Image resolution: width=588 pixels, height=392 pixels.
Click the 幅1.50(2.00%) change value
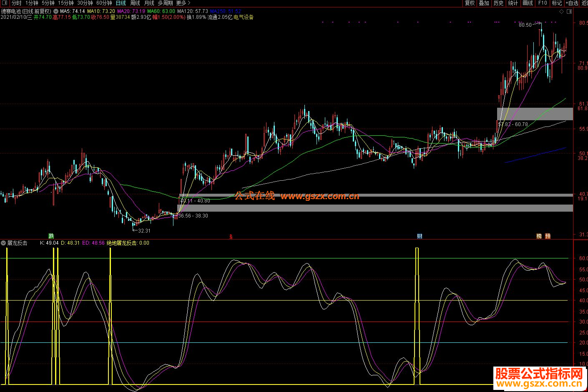(168, 17)
